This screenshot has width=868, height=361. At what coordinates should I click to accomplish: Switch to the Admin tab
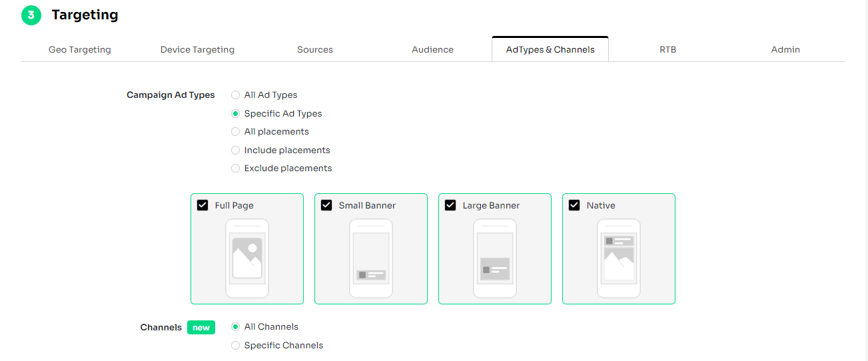pyautogui.click(x=785, y=49)
